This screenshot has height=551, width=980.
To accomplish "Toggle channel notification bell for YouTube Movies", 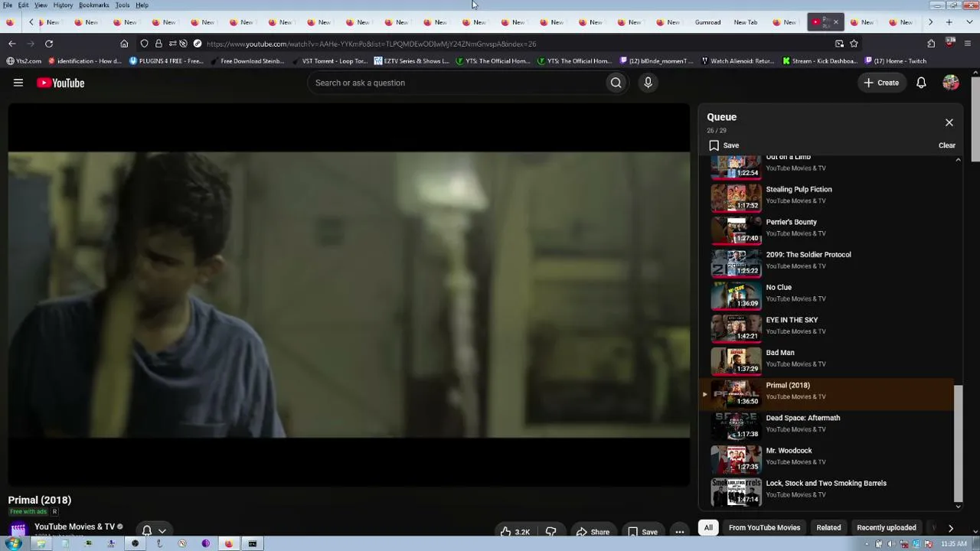I will [154, 530].
